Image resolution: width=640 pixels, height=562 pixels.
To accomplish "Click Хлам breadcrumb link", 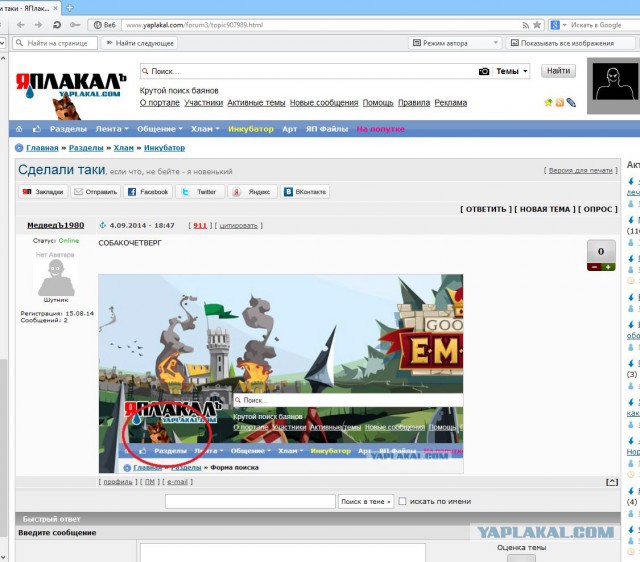I will click(123, 148).
